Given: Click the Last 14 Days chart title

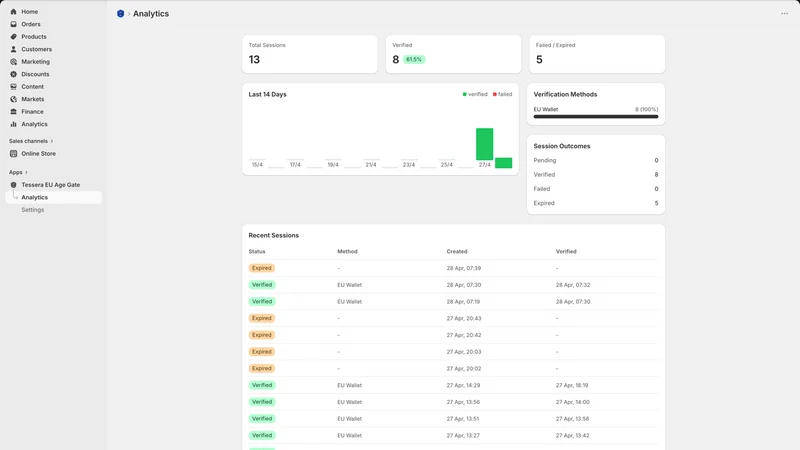Looking at the screenshot, I should point(267,94).
